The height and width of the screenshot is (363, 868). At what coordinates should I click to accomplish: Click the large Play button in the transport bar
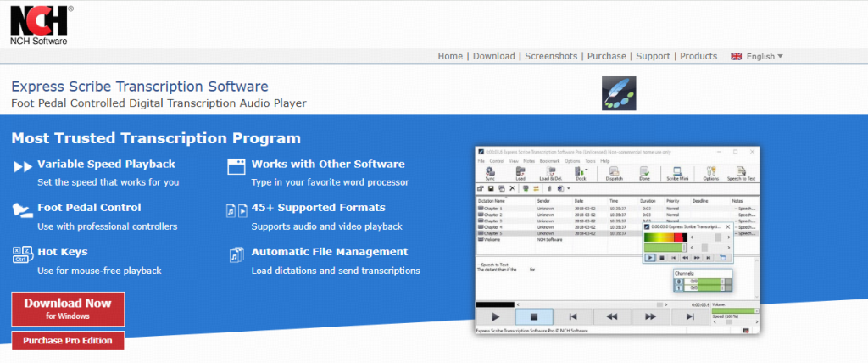495,316
